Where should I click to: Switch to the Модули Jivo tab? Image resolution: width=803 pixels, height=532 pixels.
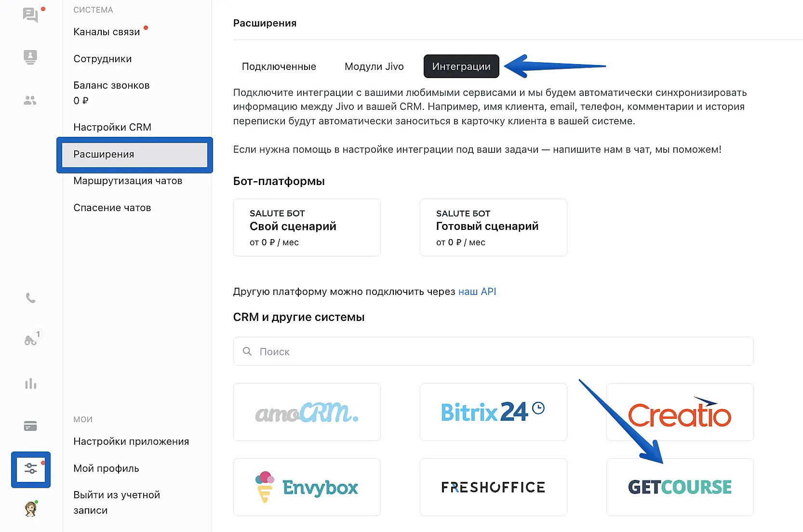point(374,66)
